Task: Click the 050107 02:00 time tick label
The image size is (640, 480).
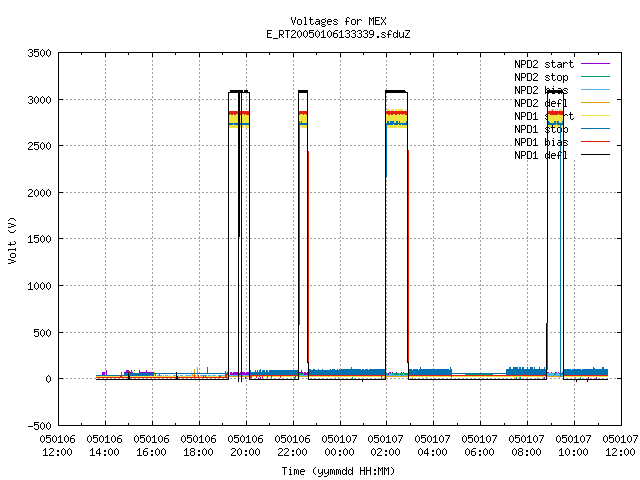Action: [385, 446]
